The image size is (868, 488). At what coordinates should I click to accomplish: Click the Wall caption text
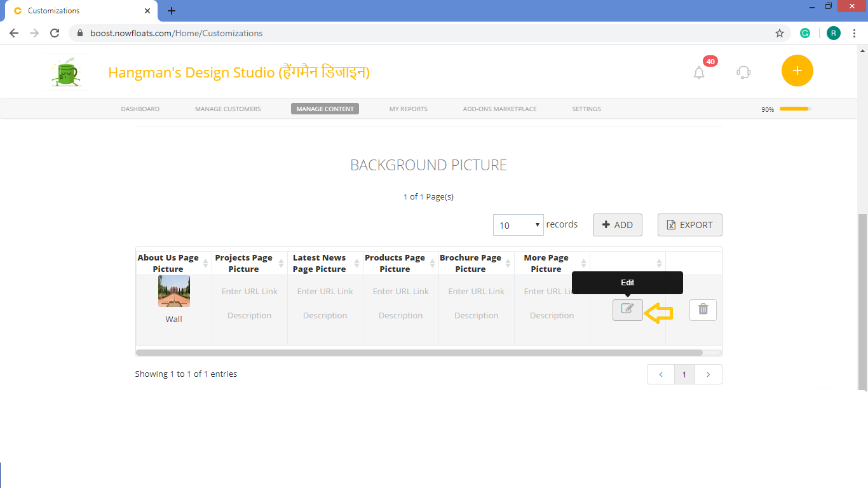click(174, 319)
